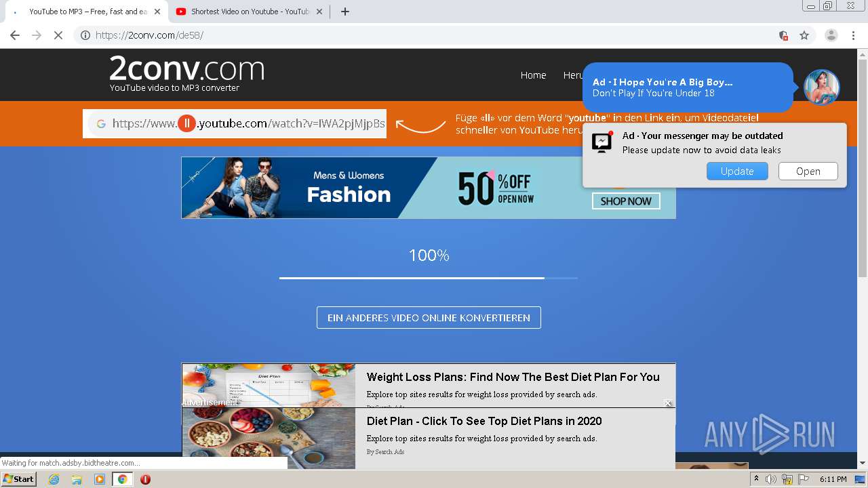The image size is (868, 488).
Task: Click the messenger monitor icon in popup
Action: [x=602, y=142]
